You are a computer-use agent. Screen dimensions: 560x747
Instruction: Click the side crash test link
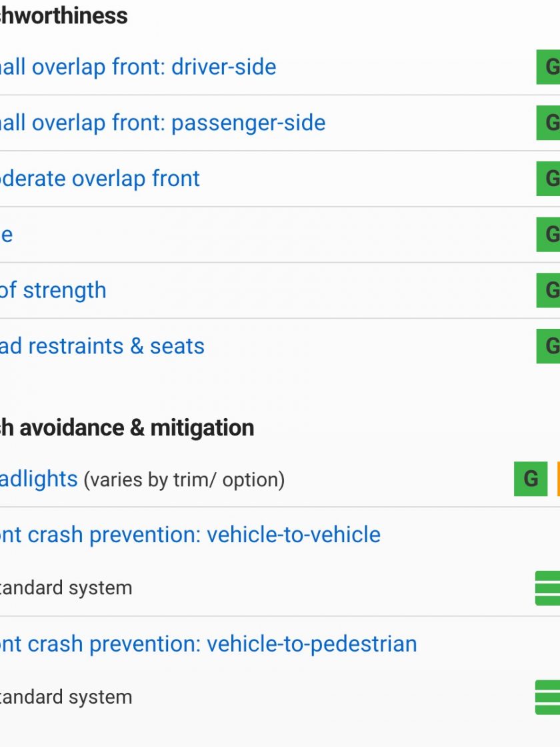click(x=6, y=234)
